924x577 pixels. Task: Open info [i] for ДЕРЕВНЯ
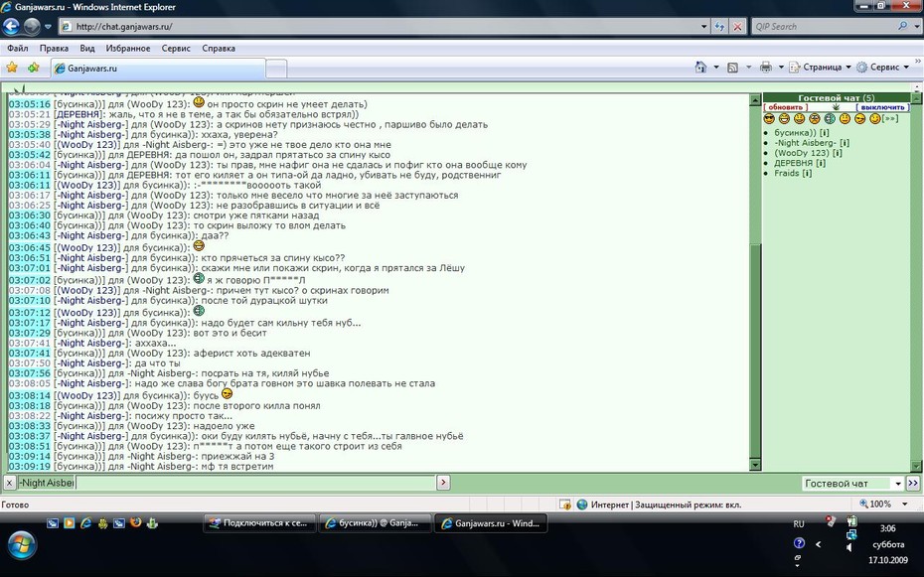821,163
